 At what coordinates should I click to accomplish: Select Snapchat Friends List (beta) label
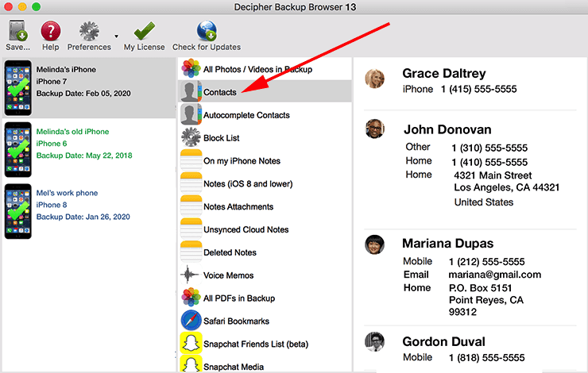tap(256, 344)
